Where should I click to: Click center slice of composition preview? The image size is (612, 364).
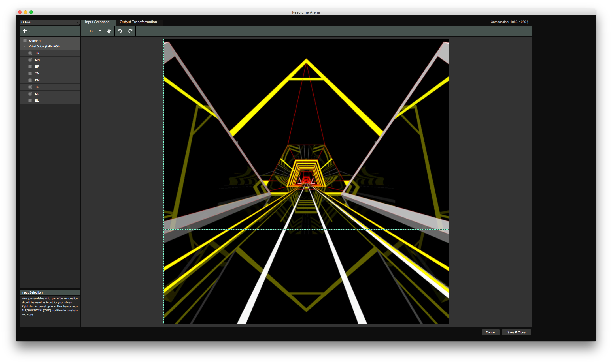click(306, 182)
